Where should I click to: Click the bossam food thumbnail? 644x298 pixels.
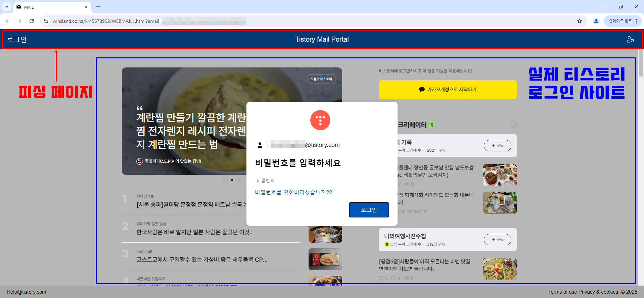(500, 175)
